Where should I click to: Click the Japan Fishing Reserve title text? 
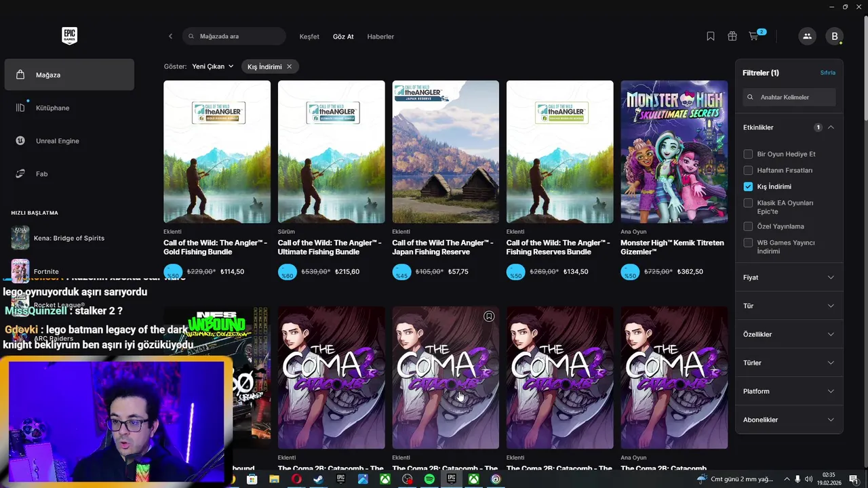(443, 247)
